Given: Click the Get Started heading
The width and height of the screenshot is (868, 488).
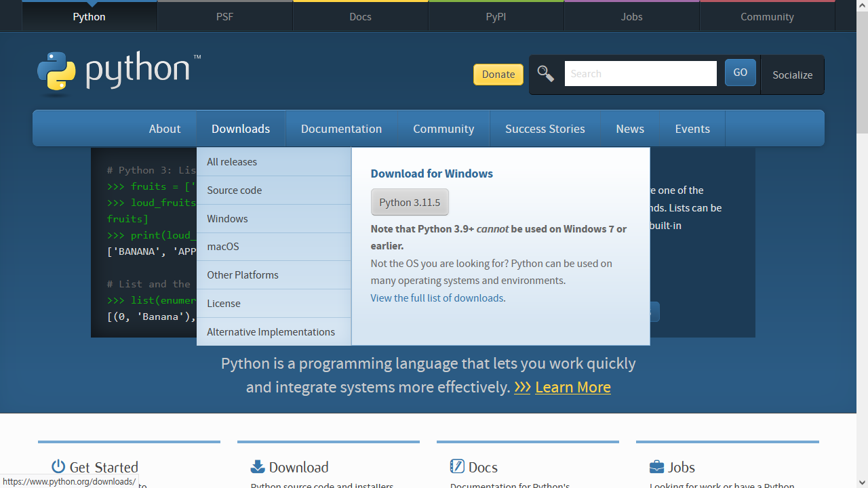Looking at the screenshot, I should pos(104,467).
